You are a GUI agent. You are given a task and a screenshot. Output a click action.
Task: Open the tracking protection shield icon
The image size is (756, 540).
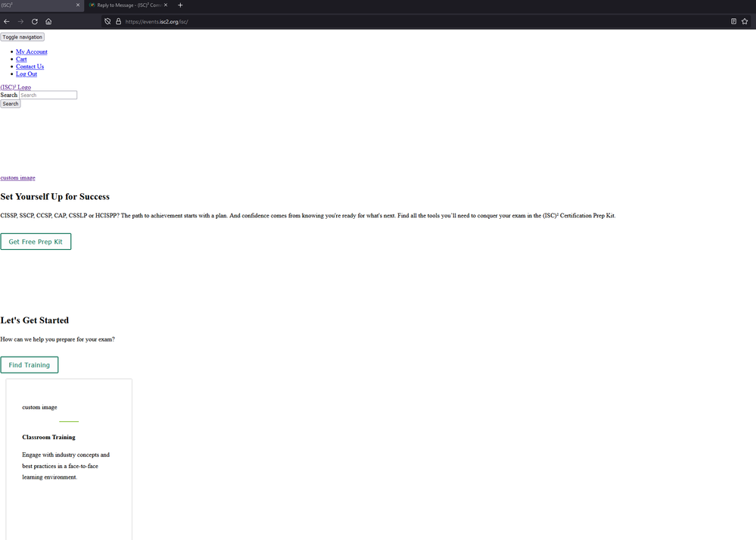coord(107,21)
